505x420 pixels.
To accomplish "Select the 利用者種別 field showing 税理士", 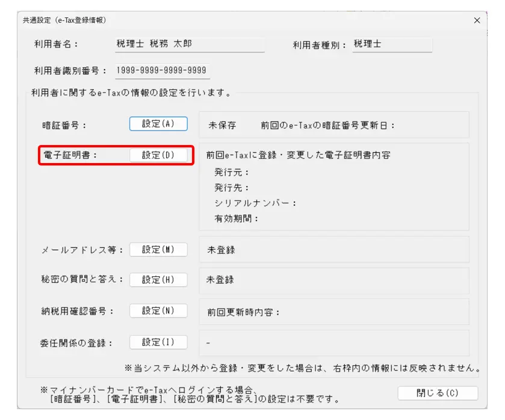I will pos(391,44).
